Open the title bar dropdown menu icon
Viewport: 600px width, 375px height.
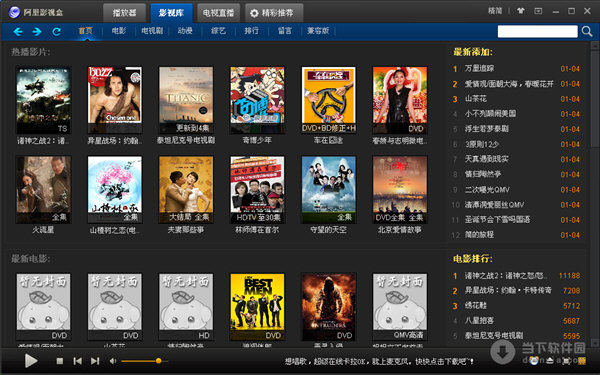click(x=538, y=11)
